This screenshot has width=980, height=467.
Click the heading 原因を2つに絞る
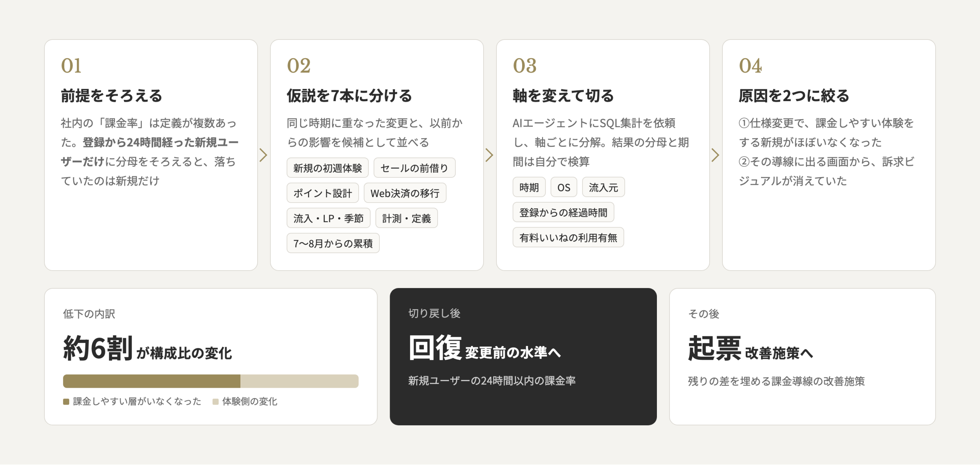(x=794, y=95)
